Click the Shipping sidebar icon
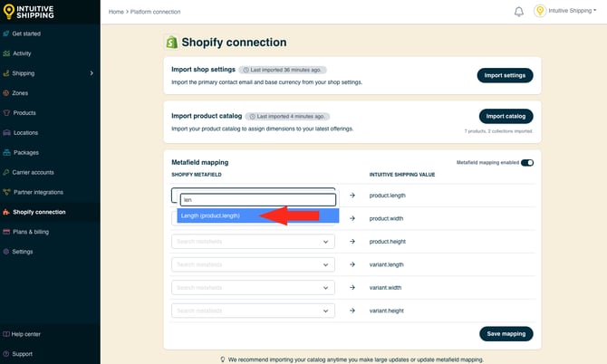This screenshot has height=364, width=607. click(x=5, y=73)
